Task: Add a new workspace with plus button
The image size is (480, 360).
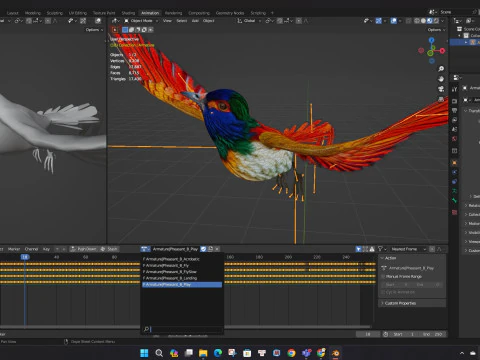Action: (x=272, y=13)
